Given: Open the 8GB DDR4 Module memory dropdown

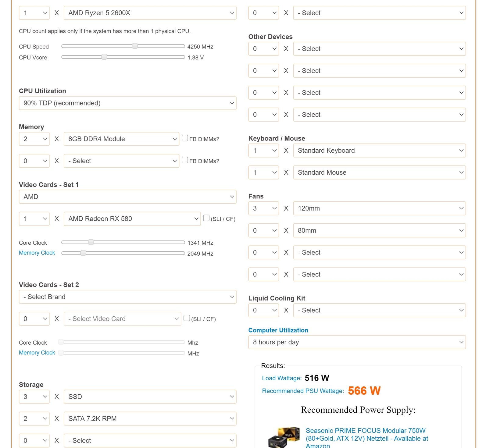Looking at the screenshot, I should [121, 139].
